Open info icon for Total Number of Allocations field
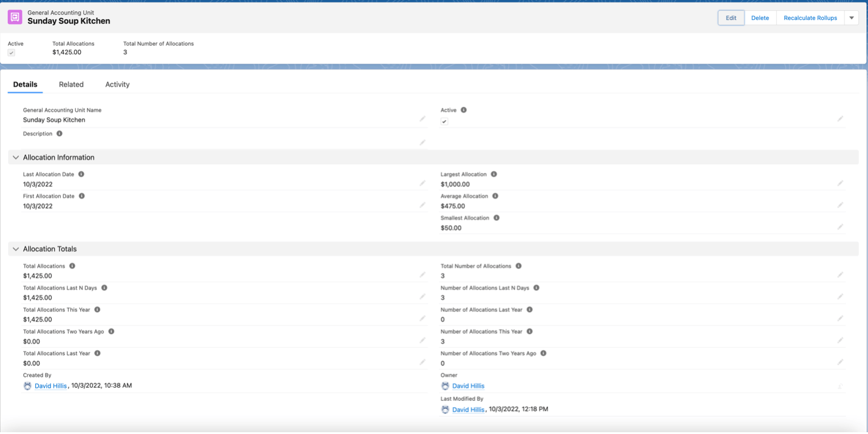This screenshot has height=434, width=868. [519, 266]
